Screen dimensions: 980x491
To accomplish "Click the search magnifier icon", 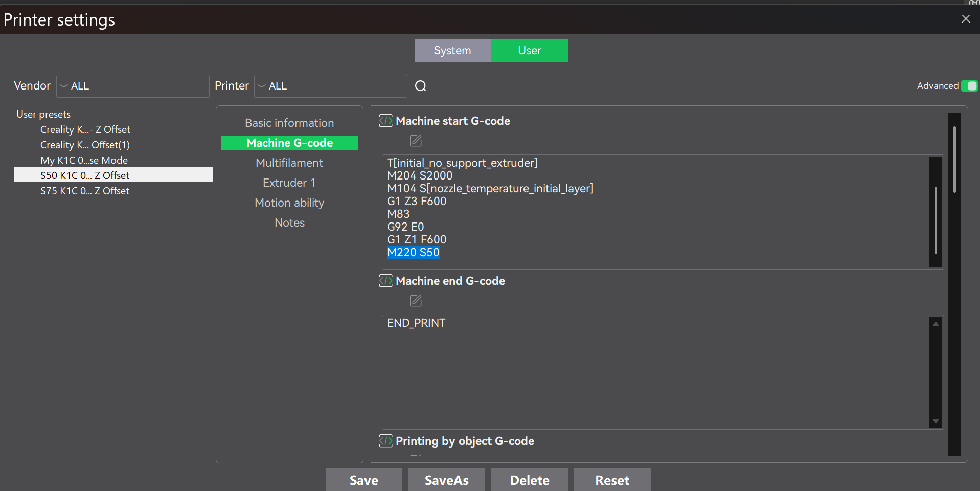I will [x=420, y=86].
